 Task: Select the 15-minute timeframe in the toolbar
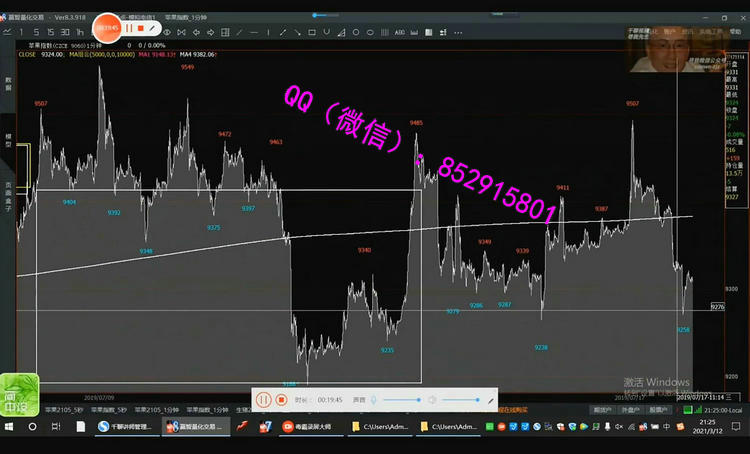point(51,32)
